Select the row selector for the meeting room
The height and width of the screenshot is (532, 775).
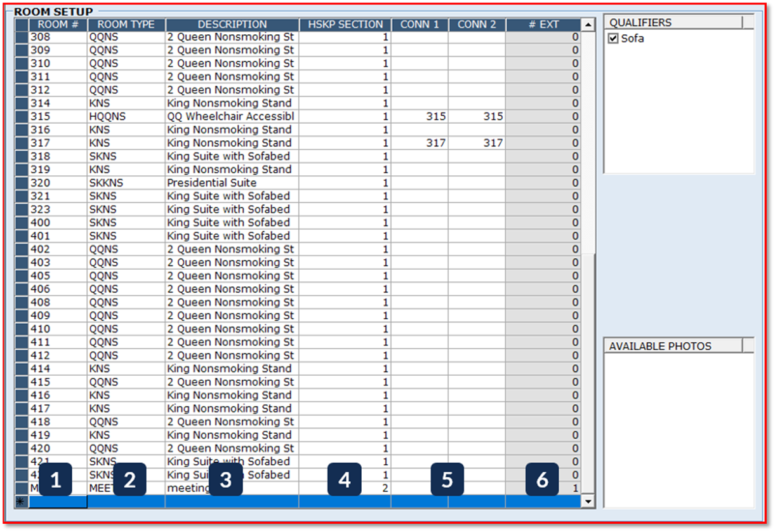(20, 488)
